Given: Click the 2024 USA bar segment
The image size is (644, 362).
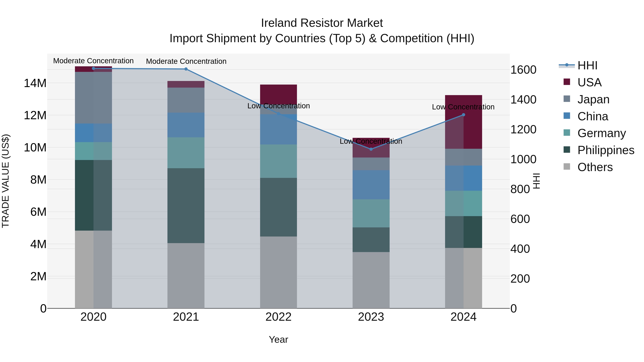Looking at the screenshot, I should (464, 122).
